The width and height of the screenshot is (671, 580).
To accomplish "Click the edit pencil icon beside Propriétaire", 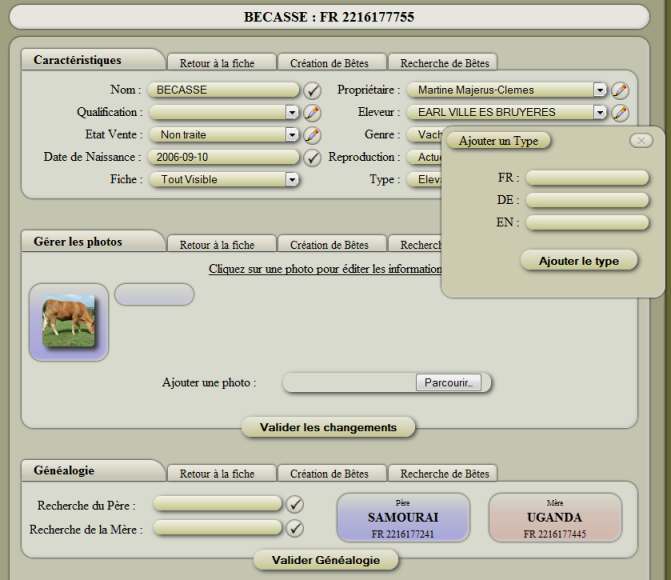I will [620, 90].
